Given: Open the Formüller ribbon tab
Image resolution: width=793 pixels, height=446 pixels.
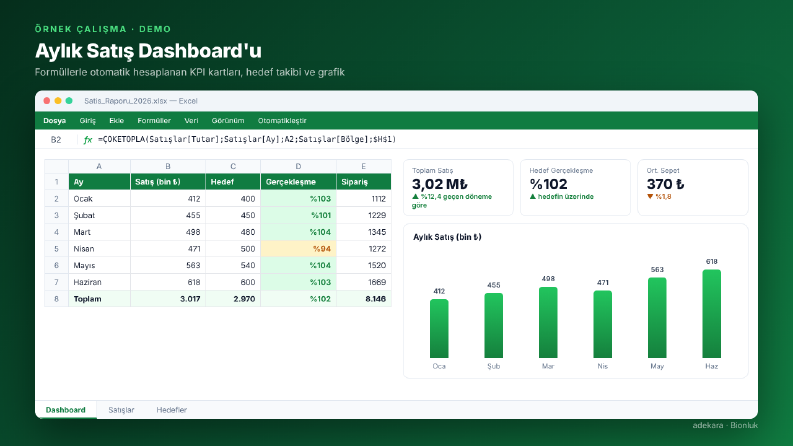Looking at the screenshot, I should pyautogui.click(x=154, y=120).
